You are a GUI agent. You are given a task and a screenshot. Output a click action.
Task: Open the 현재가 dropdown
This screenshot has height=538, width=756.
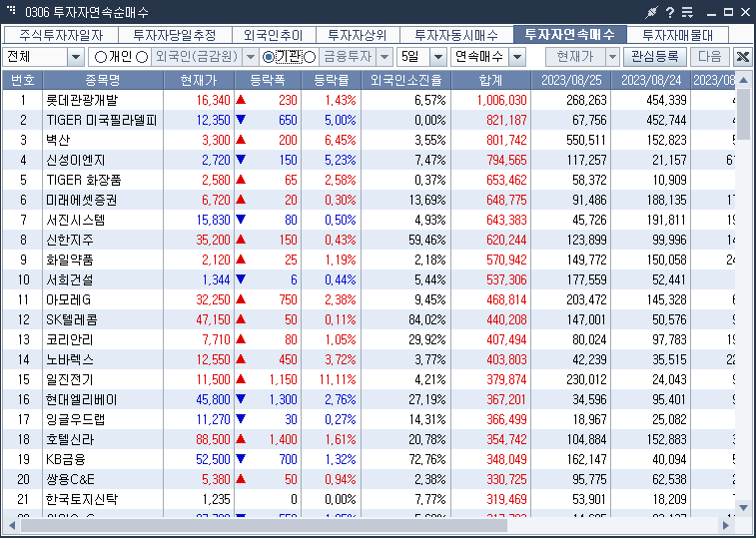click(612, 57)
